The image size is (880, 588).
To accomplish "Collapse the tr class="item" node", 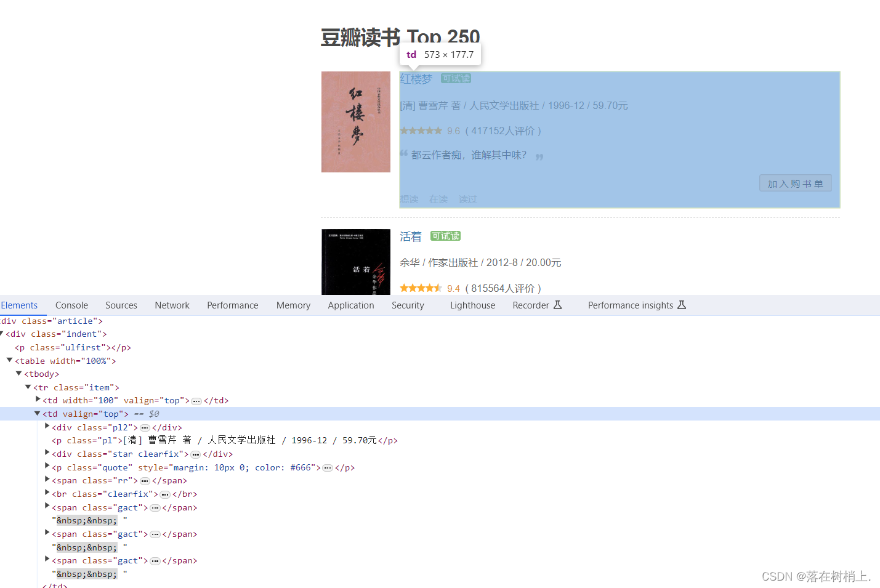I will (x=28, y=387).
